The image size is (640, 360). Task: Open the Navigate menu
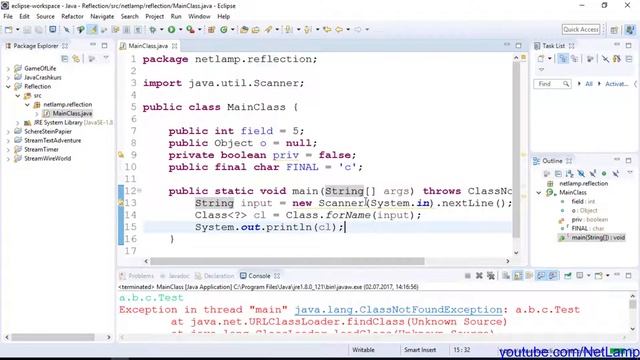click(102, 16)
